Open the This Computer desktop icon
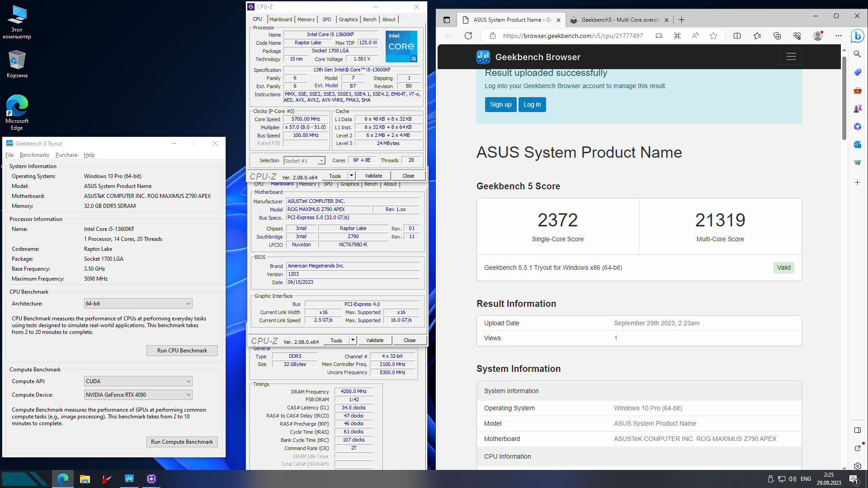The width and height of the screenshot is (868, 488). click(17, 22)
